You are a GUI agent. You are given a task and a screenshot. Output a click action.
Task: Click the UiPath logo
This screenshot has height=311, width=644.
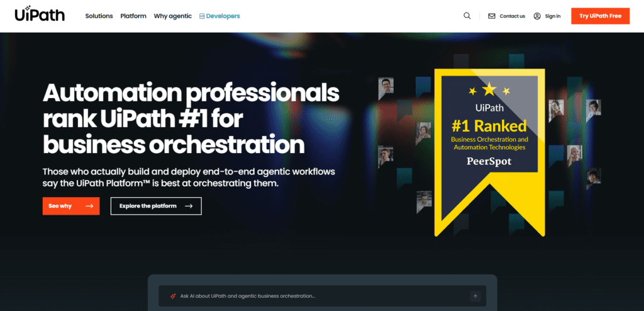pos(40,14)
